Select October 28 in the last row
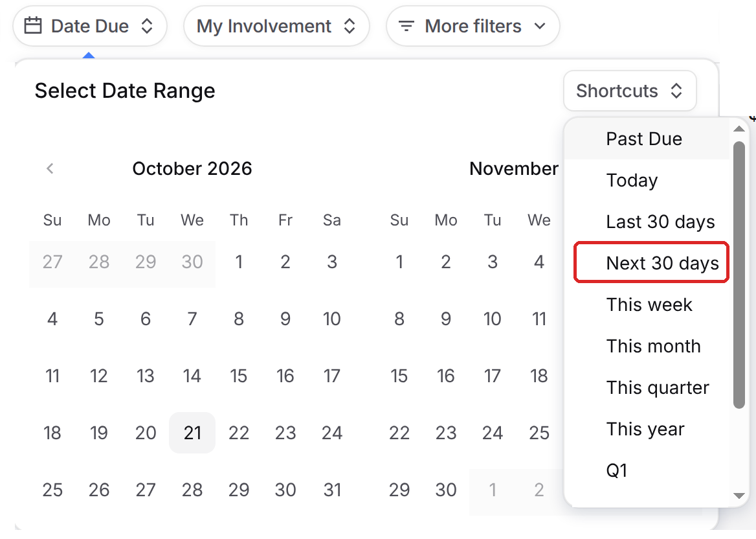Screen dimensions: 756x539 (192, 490)
